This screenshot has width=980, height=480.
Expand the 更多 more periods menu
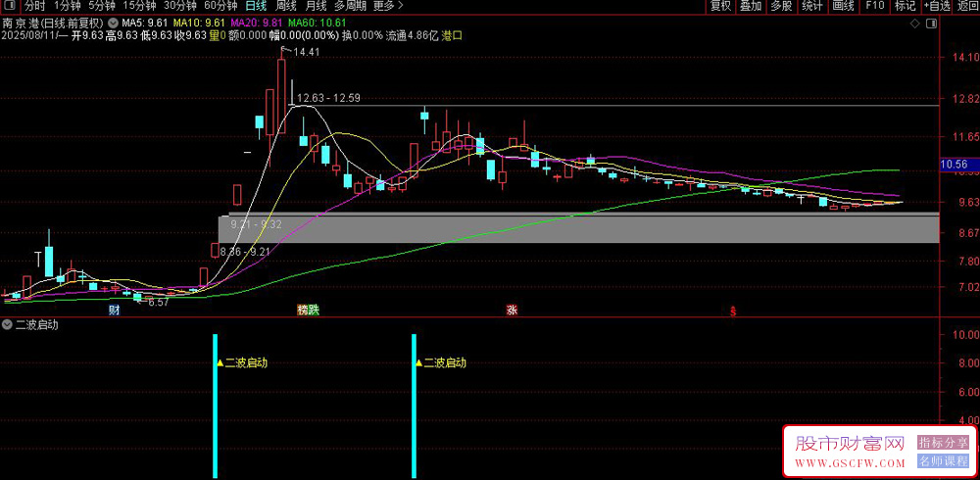[x=388, y=6]
